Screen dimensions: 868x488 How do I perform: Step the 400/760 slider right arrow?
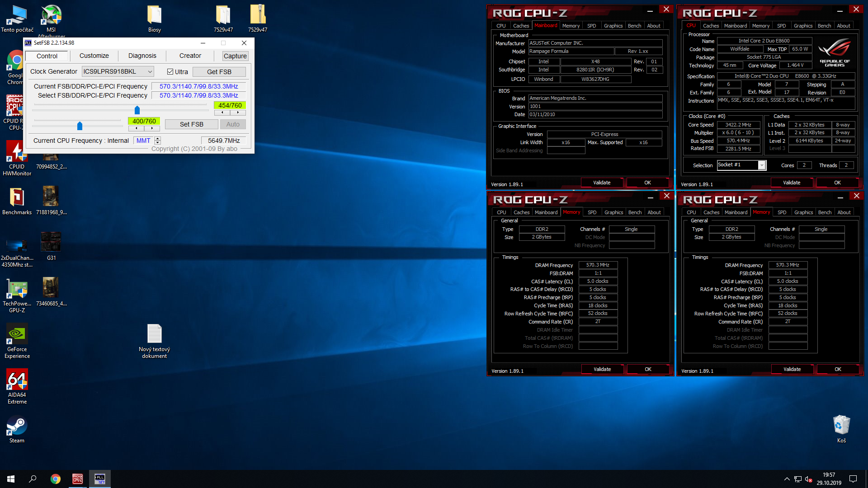click(152, 128)
